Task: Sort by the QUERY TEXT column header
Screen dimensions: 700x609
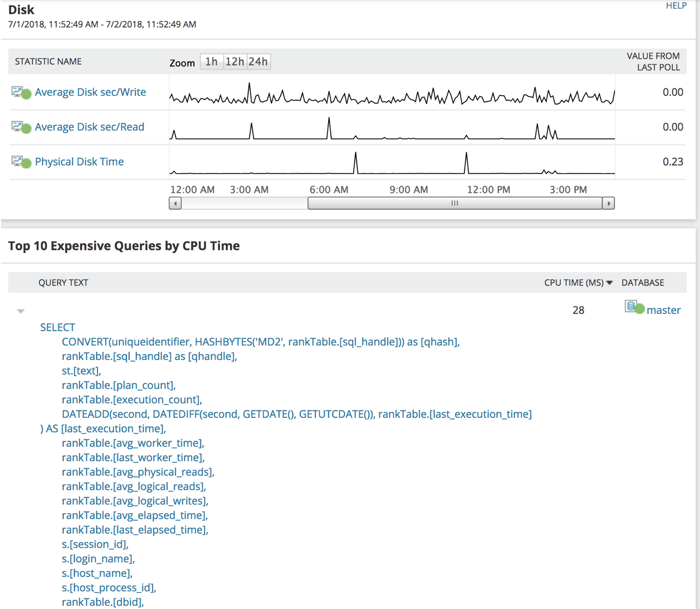Action: click(x=63, y=282)
